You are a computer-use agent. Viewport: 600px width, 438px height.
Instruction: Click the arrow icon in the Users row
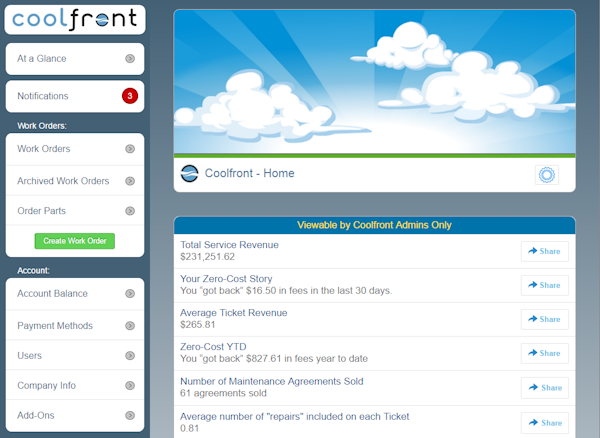click(x=130, y=355)
